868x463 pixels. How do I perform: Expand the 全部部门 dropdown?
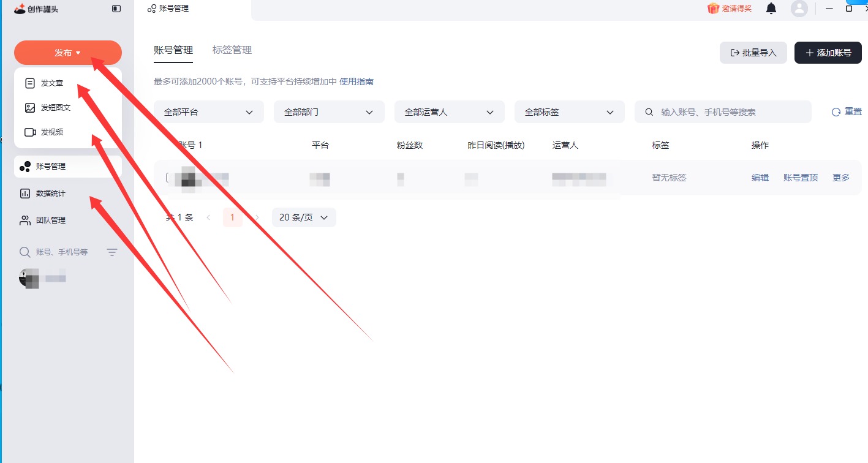click(329, 112)
